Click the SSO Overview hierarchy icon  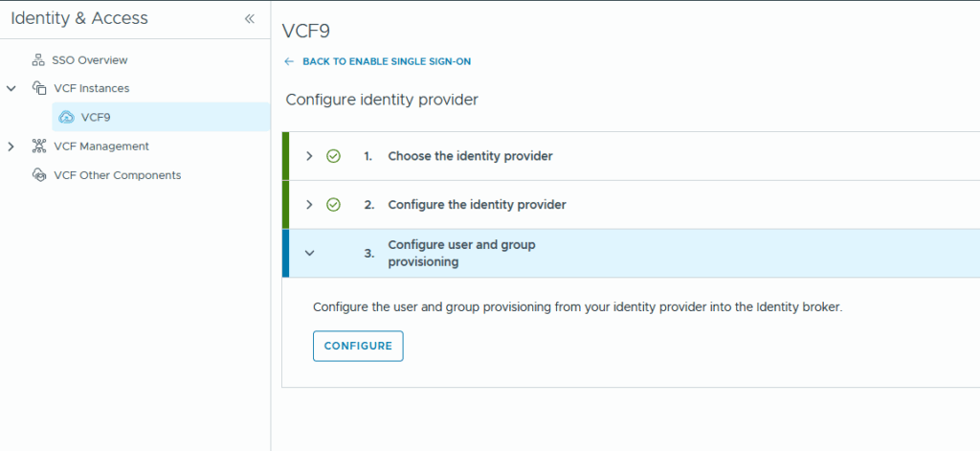click(x=39, y=60)
